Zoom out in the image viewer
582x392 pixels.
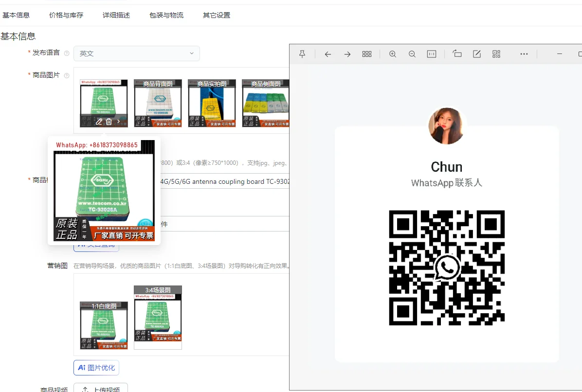coord(412,54)
